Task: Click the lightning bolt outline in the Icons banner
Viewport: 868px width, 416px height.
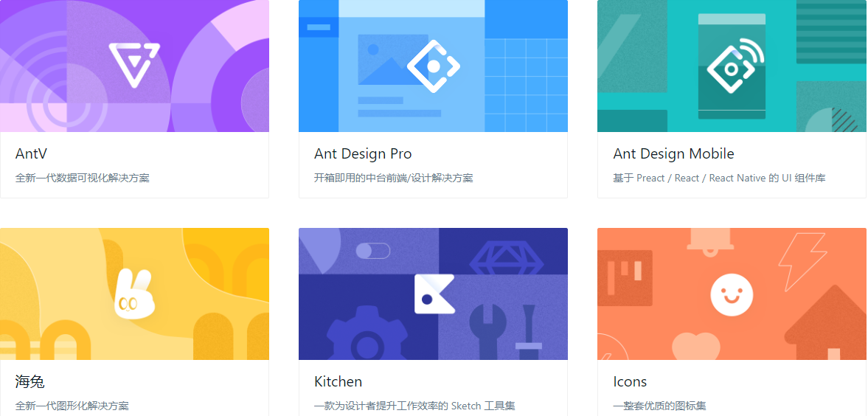Action: point(802,261)
